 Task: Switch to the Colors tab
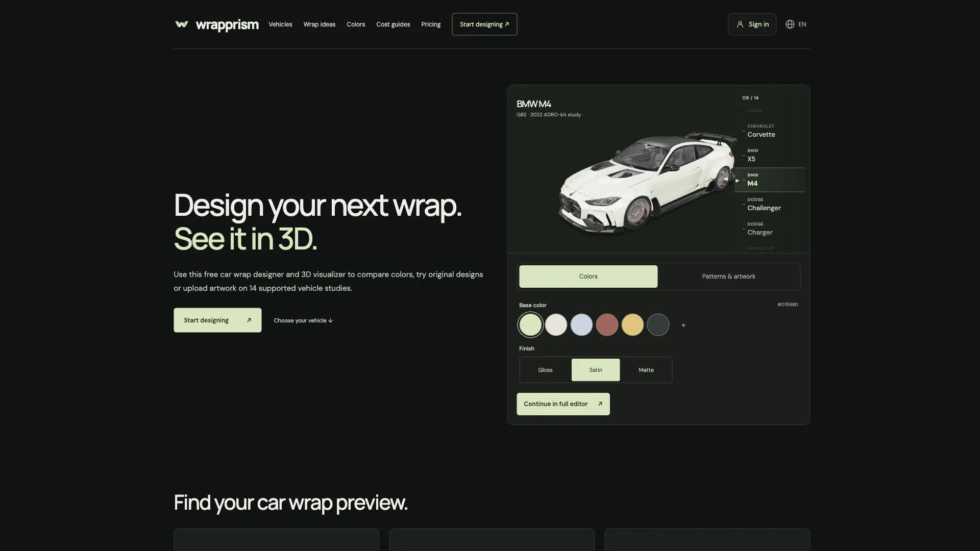(588, 277)
